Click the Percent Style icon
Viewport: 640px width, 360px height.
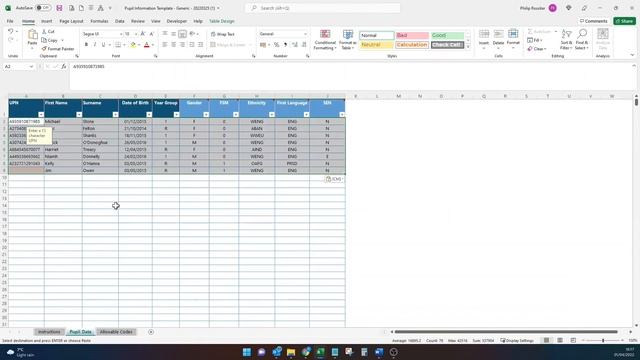[276, 44]
